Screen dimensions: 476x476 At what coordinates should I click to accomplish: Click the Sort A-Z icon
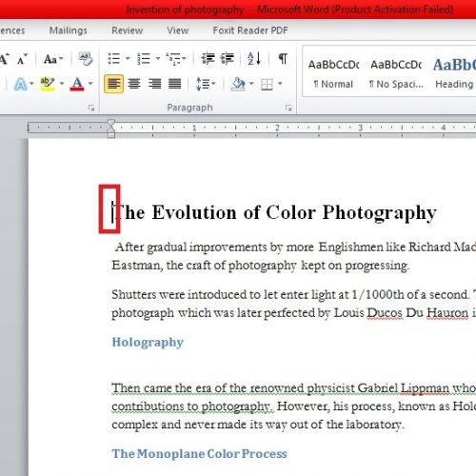click(x=254, y=59)
